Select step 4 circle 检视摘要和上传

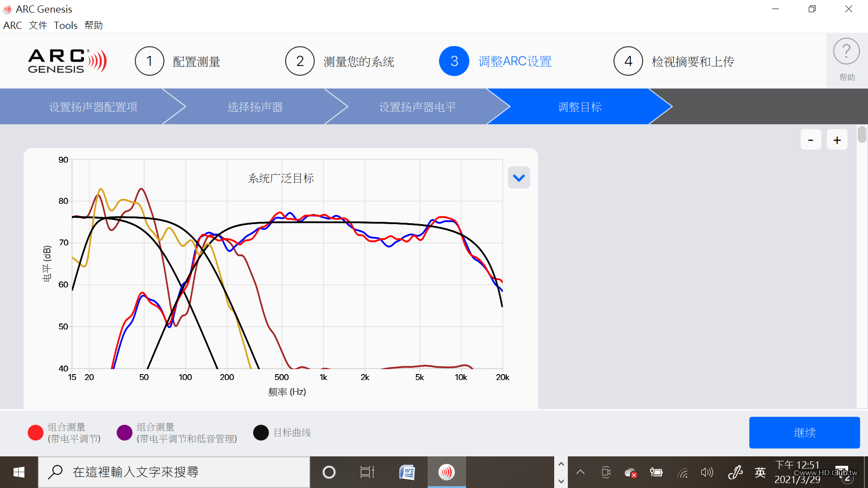tap(628, 61)
